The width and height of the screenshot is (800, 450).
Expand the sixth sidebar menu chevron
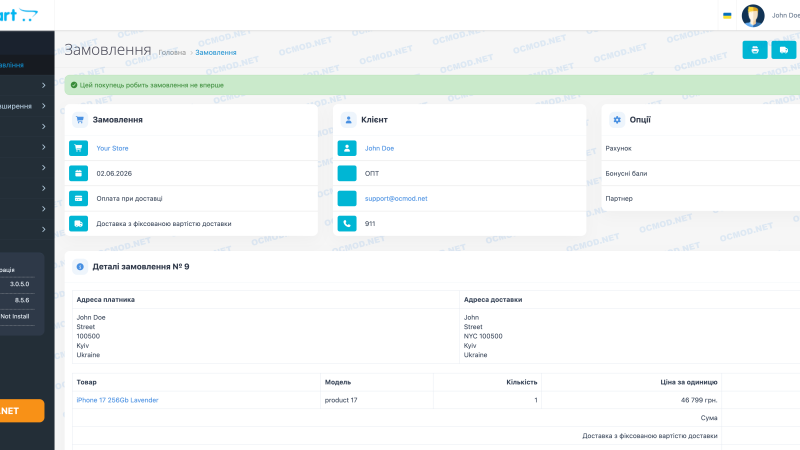click(43, 188)
